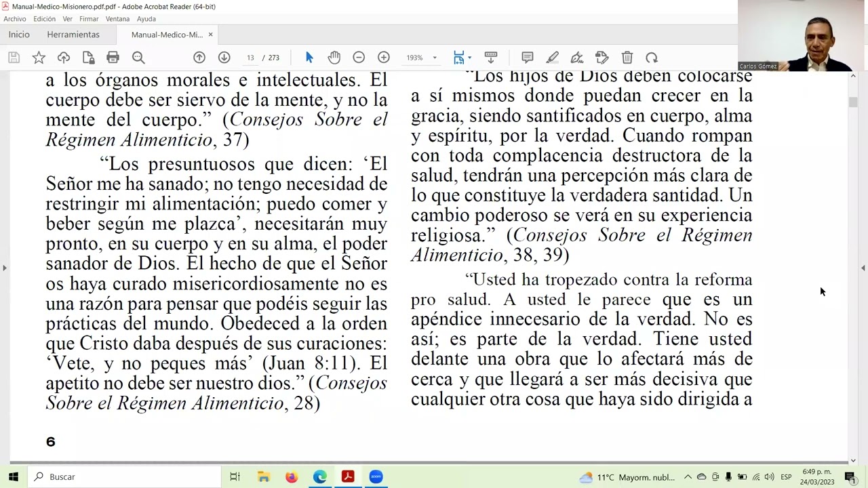The height and width of the screenshot is (488, 868).
Task: Go to previous page arrow
Action: (x=199, y=58)
